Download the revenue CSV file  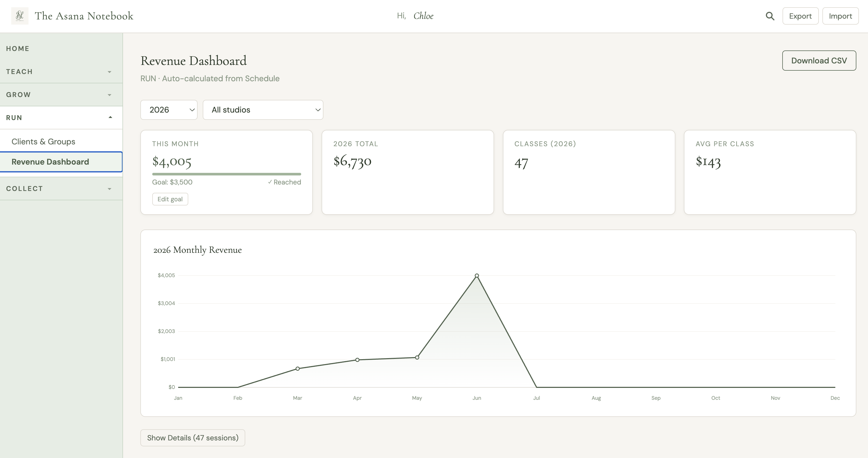(819, 61)
